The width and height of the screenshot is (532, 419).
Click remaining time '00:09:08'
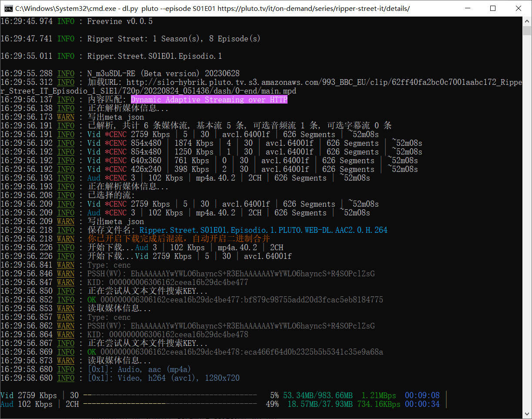point(422,396)
